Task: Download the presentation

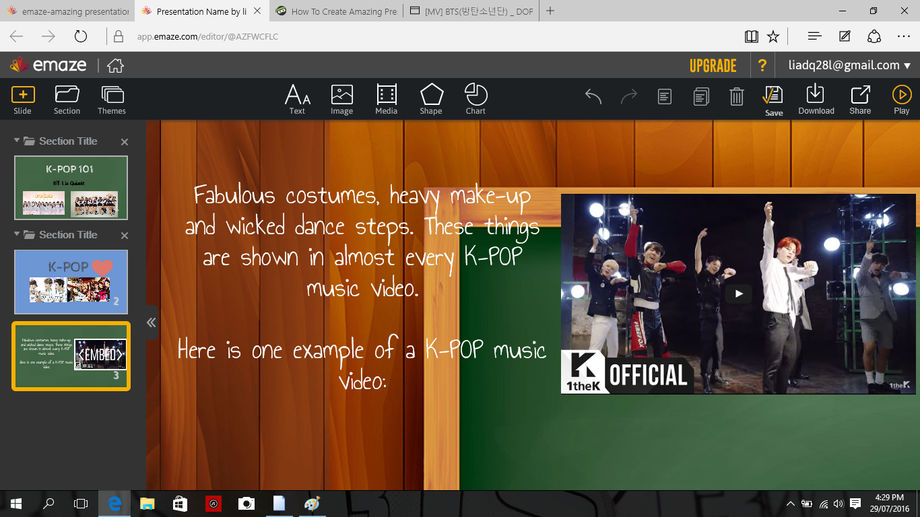Action: coord(816,99)
